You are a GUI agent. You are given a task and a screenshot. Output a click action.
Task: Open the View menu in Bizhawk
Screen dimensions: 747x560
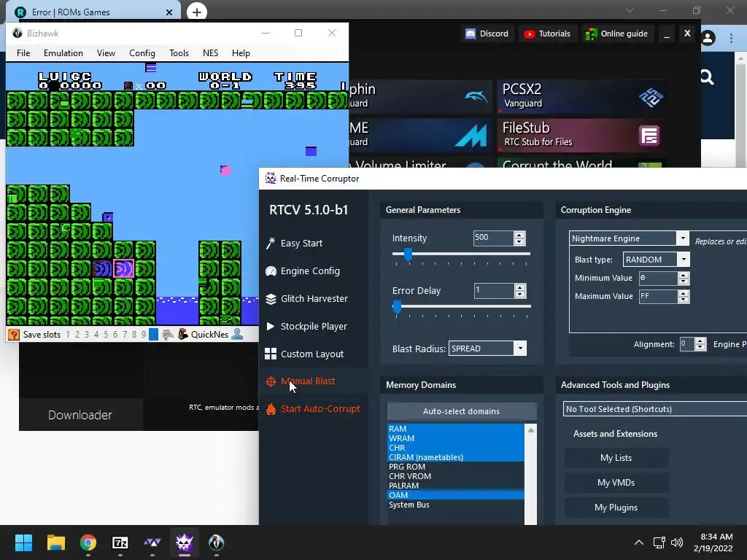(106, 52)
